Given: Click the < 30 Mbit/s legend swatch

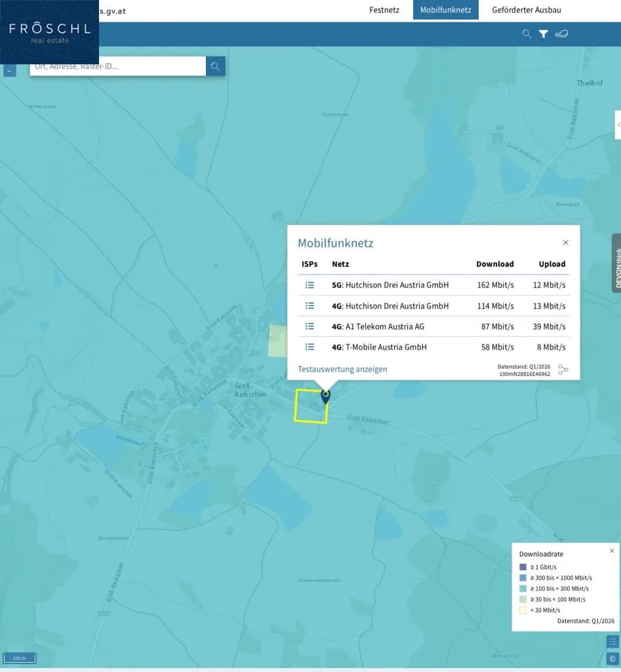Looking at the screenshot, I should click(x=523, y=610).
